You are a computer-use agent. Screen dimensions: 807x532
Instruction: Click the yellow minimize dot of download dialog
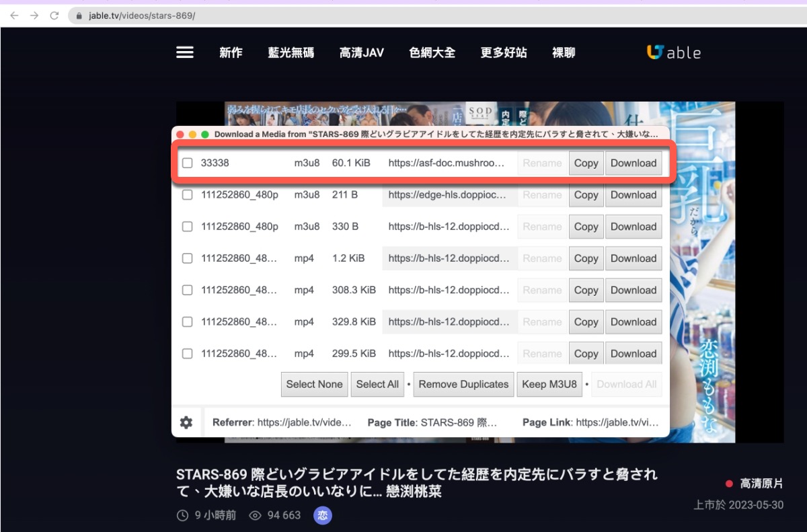pyautogui.click(x=192, y=135)
